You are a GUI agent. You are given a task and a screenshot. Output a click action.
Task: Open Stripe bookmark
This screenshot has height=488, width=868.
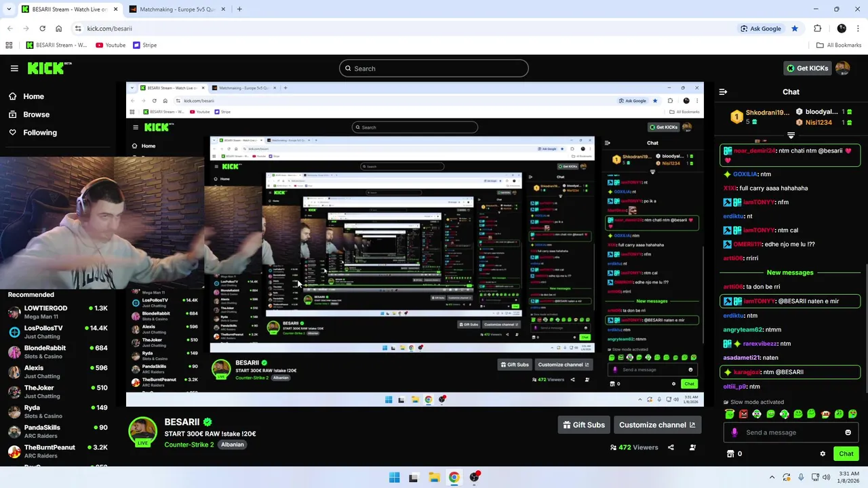point(145,45)
